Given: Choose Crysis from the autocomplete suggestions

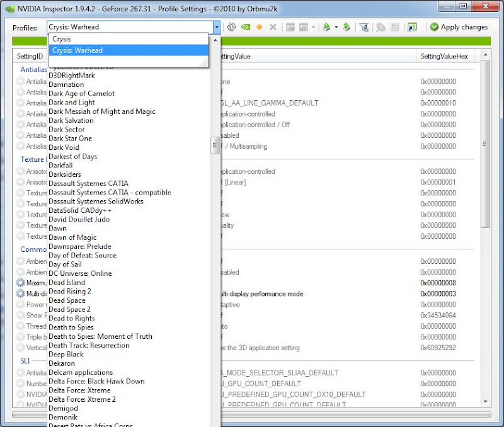Looking at the screenshot, I should (129, 39).
